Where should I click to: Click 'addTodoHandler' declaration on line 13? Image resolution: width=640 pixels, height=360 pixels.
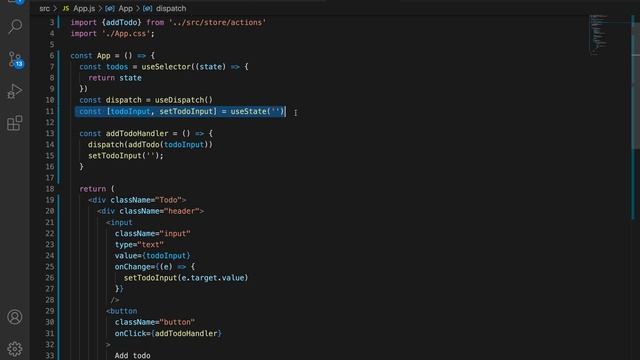(x=137, y=133)
